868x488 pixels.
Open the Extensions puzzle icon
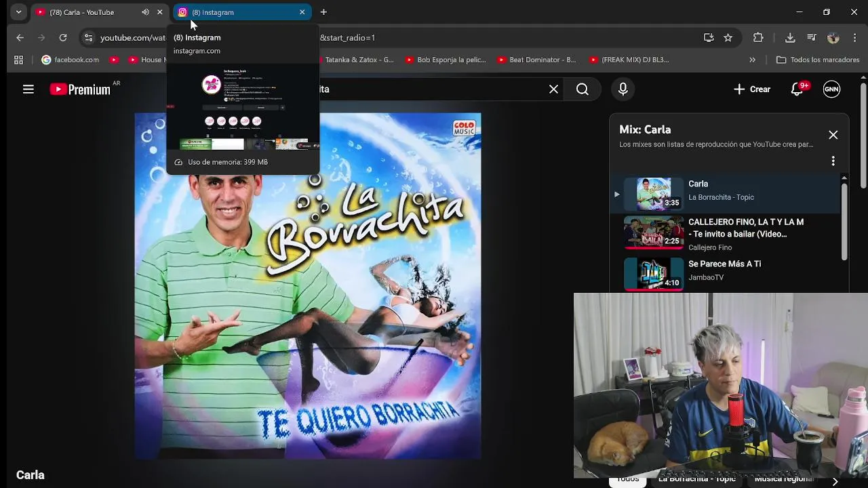(x=758, y=38)
